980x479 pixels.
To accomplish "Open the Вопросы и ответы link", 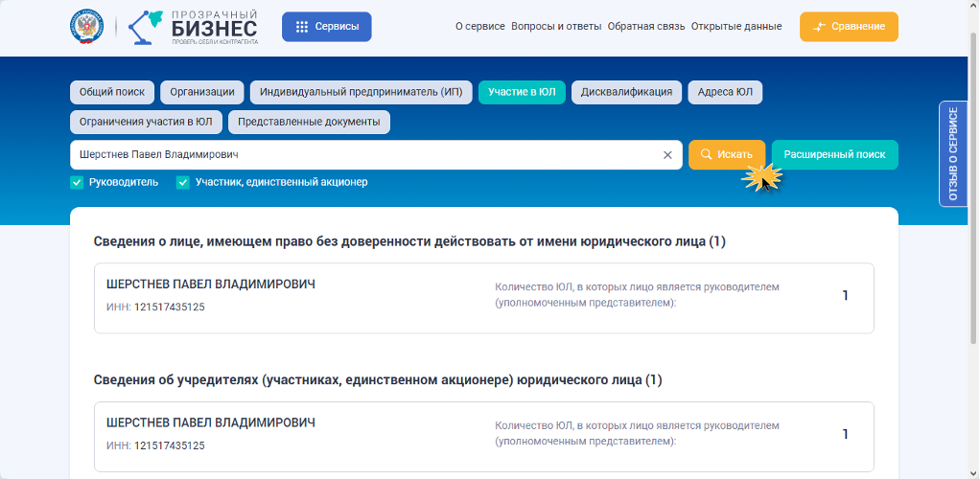I will (x=556, y=27).
